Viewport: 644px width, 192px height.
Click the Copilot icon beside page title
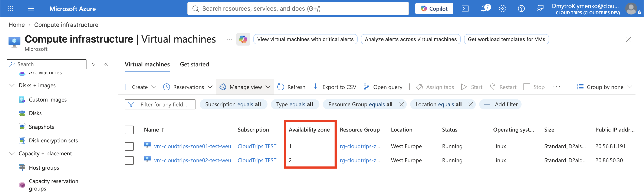pos(243,39)
